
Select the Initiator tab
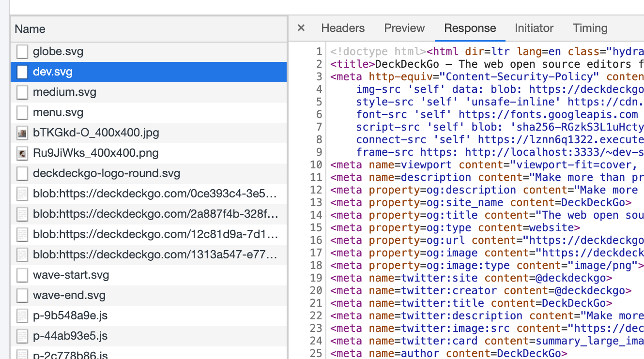point(534,28)
